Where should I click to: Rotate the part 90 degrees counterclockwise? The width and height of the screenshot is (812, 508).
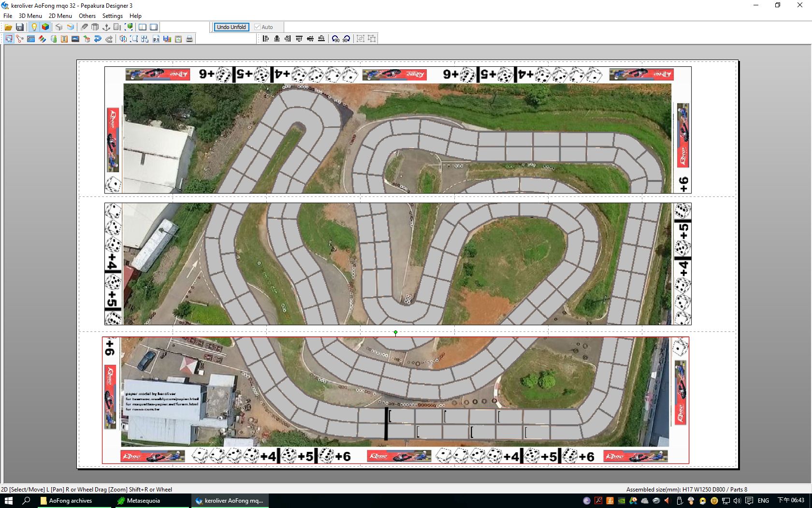[335, 39]
